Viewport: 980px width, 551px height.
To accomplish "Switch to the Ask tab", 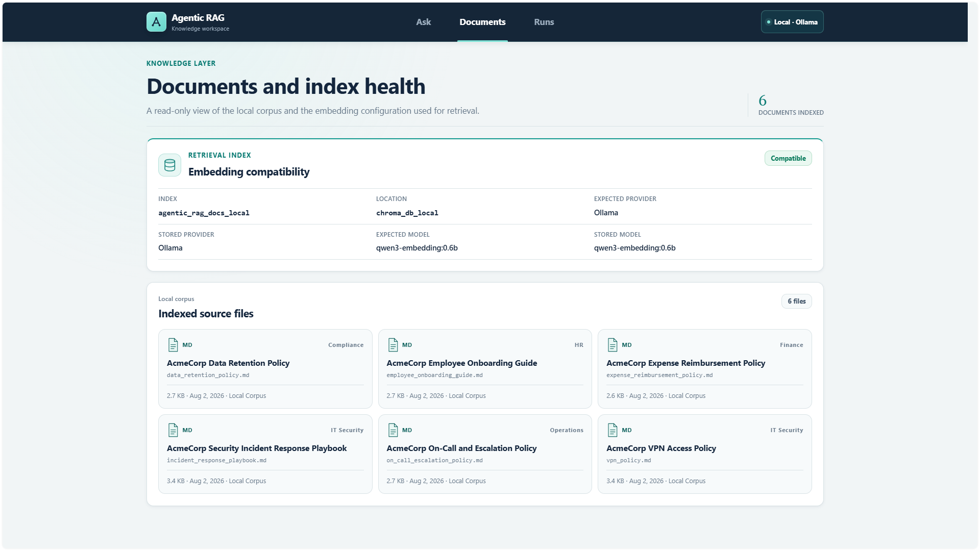I will 423,22.
